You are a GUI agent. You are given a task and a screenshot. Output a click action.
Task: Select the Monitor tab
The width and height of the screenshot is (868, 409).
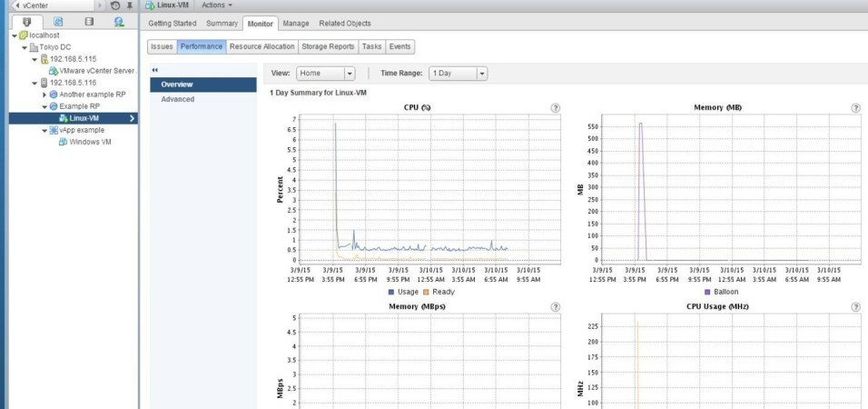261,24
